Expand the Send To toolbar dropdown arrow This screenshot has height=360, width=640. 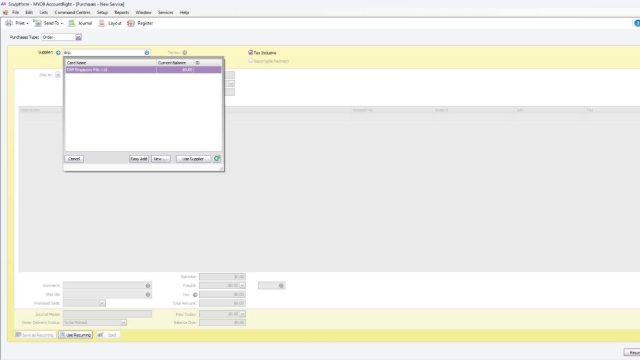tap(62, 24)
